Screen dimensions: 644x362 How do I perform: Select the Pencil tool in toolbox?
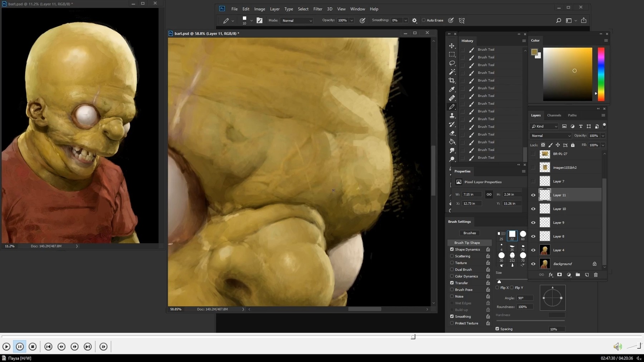coord(452,107)
